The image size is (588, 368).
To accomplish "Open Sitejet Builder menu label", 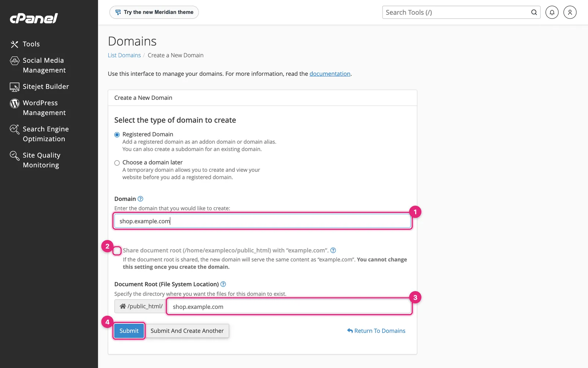I will coord(46,87).
